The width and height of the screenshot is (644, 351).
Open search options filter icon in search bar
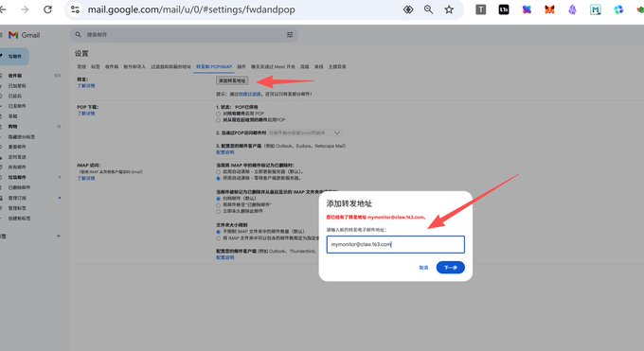[290, 35]
